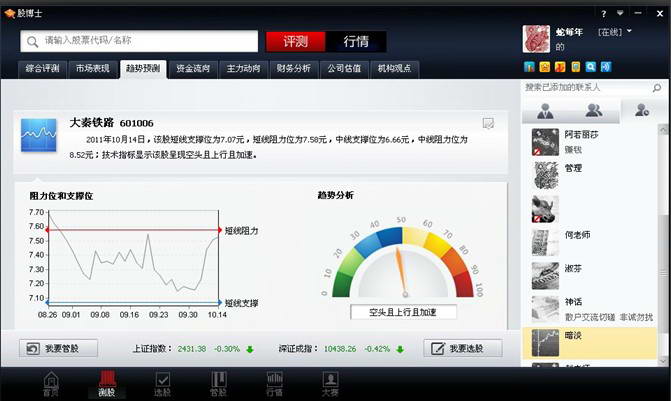Viewport: 671px width, 401px height.
Task: Switch to the 主力动向 tab
Action: point(243,69)
